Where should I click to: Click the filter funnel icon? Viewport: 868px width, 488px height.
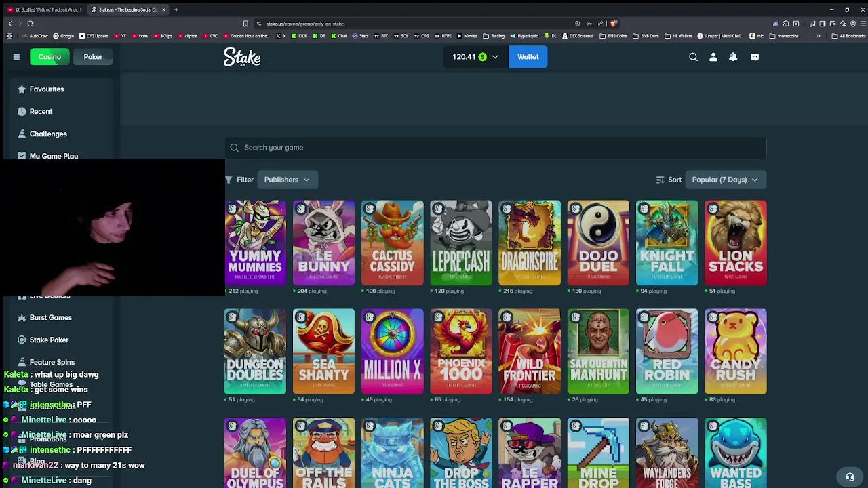point(229,180)
